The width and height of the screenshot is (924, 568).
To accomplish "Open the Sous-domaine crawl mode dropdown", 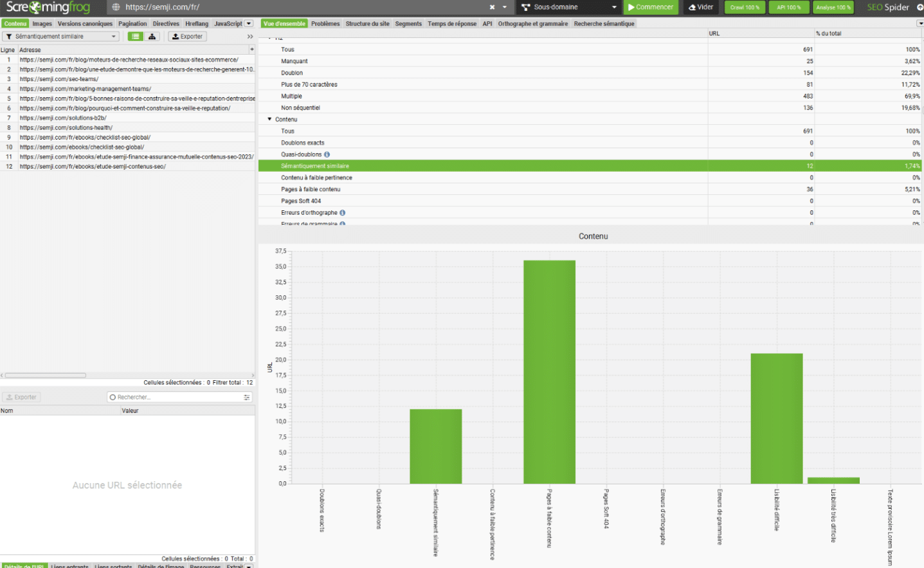I will [569, 7].
